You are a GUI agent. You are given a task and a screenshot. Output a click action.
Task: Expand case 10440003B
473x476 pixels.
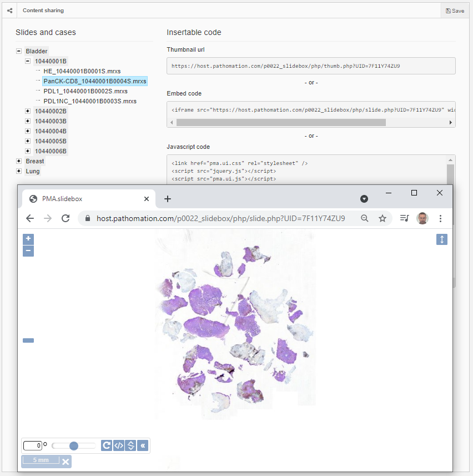click(28, 121)
